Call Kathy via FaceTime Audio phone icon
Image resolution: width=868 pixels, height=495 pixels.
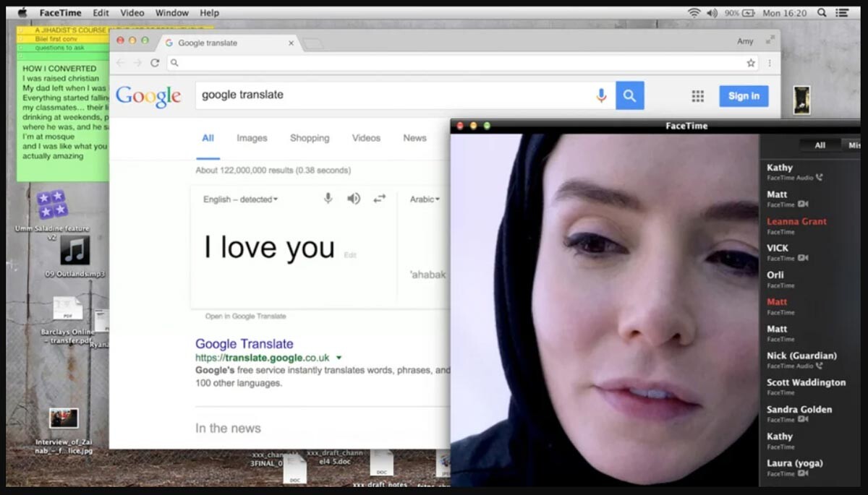tap(820, 178)
